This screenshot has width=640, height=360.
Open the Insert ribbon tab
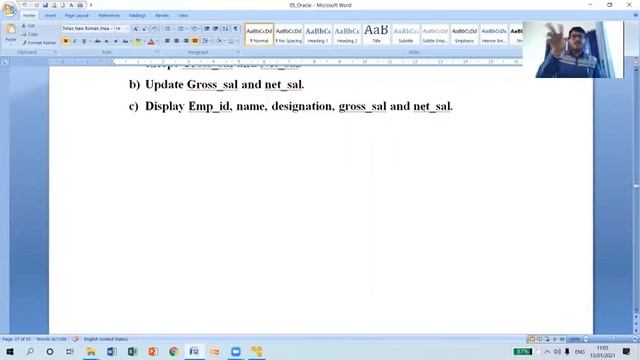coord(50,16)
